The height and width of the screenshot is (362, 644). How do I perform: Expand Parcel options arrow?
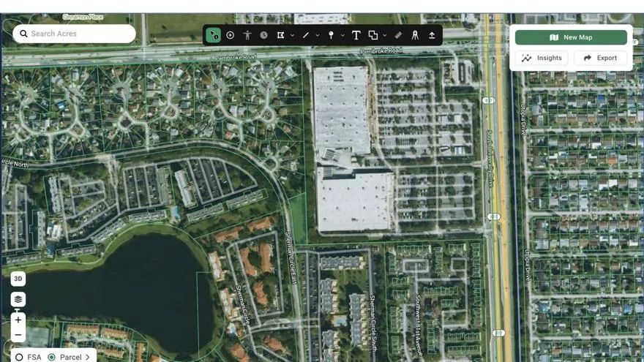tap(88, 357)
